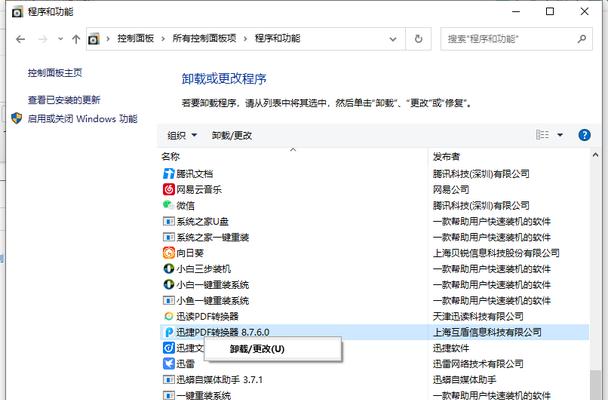Select the 迅读PDF转换器 row

coord(374,316)
